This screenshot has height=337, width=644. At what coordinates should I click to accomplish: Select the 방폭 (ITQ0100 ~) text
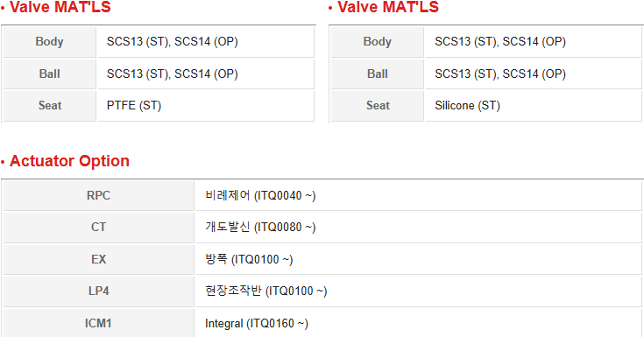249,259
